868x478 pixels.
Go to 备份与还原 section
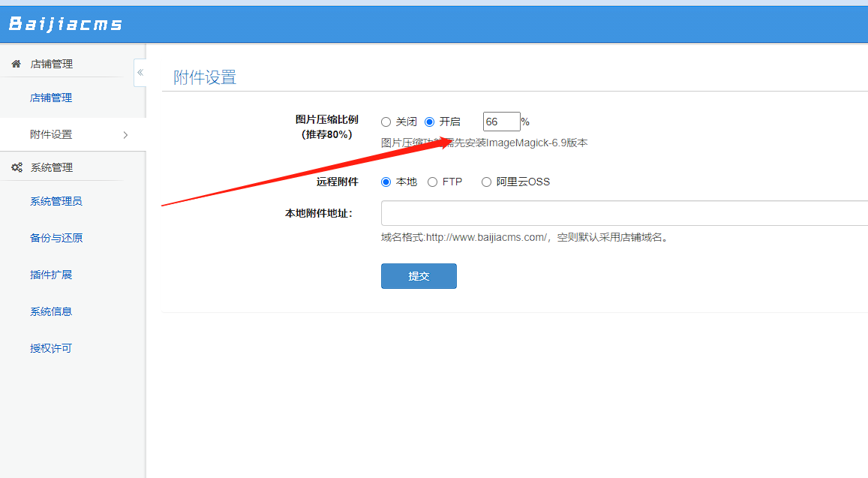click(x=50, y=237)
